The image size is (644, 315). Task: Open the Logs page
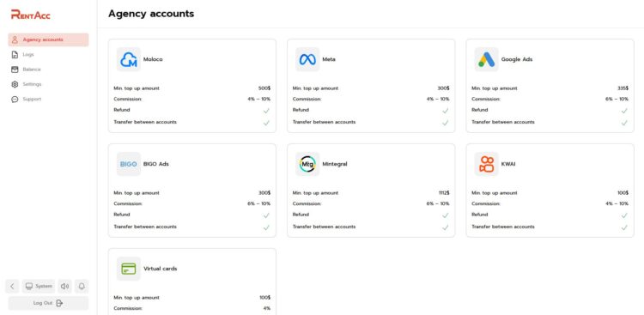click(x=48, y=55)
